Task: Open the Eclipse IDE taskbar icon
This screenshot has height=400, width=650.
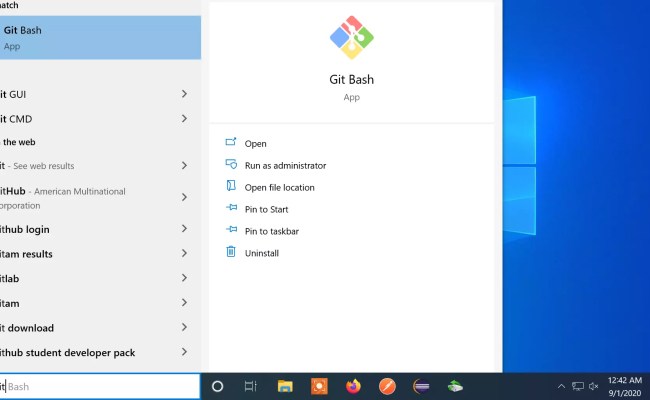Action: click(x=421, y=387)
